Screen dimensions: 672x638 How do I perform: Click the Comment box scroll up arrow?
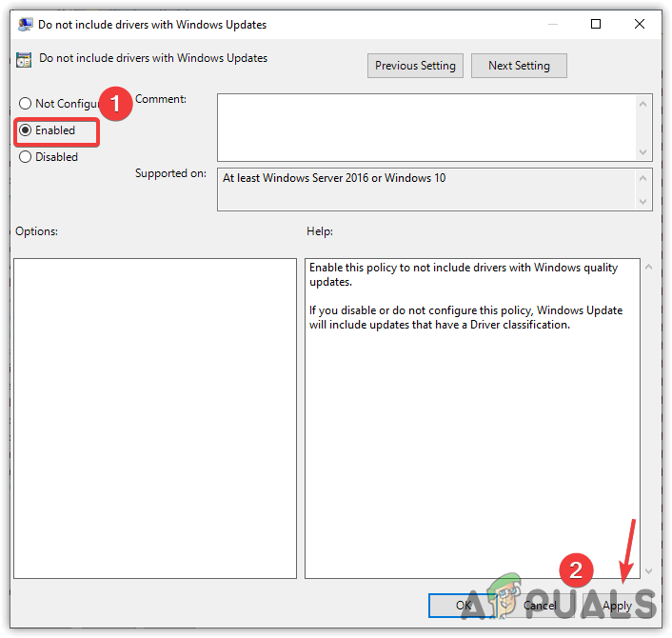[642, 104]
